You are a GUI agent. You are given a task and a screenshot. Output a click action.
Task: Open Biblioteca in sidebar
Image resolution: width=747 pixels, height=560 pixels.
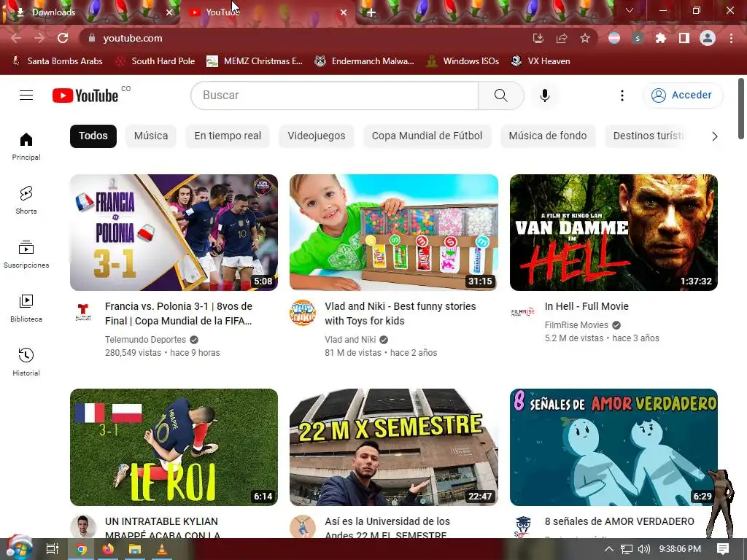(x=26, y=308)
